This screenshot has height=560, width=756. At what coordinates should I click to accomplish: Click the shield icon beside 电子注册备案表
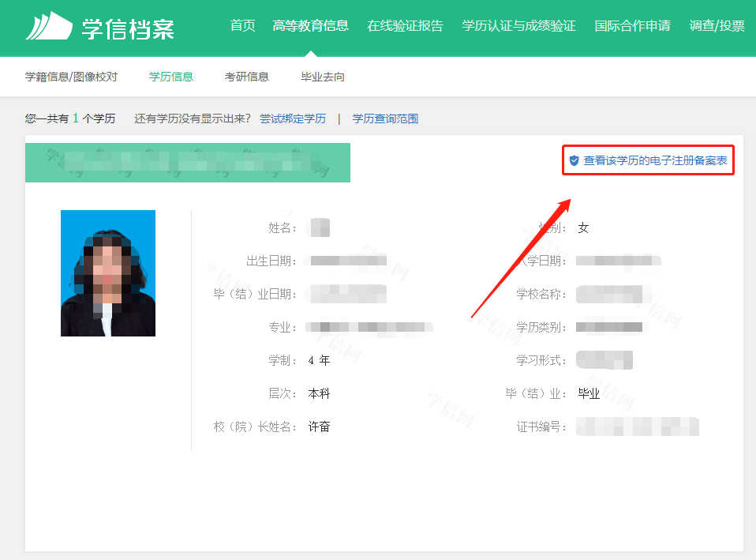[x=574, y=160]
